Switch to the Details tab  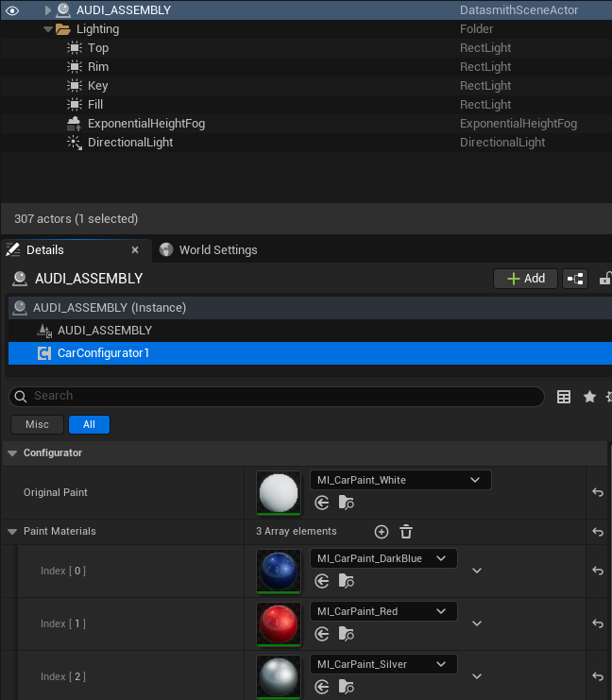[45, 250]
